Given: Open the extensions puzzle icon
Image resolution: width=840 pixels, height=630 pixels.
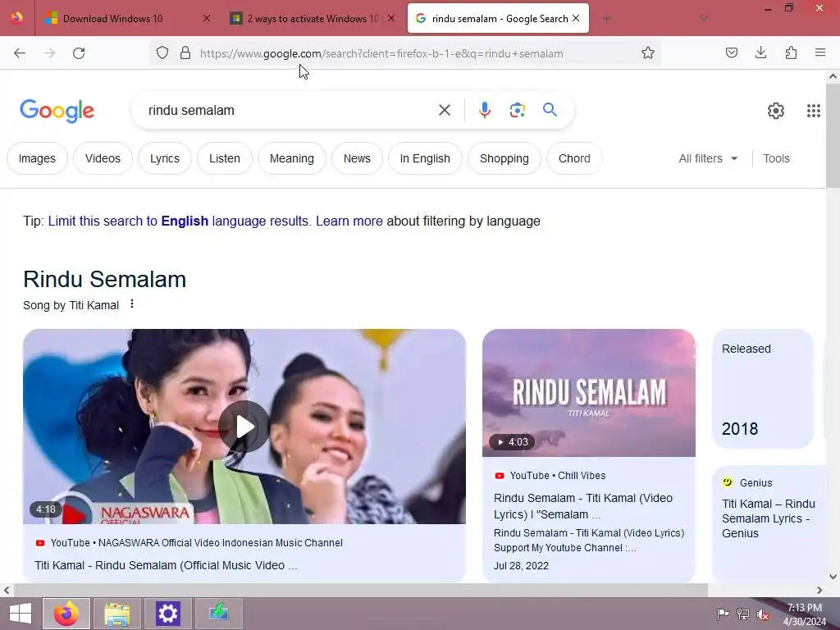Looking at the screenshot, I should 791,52.
